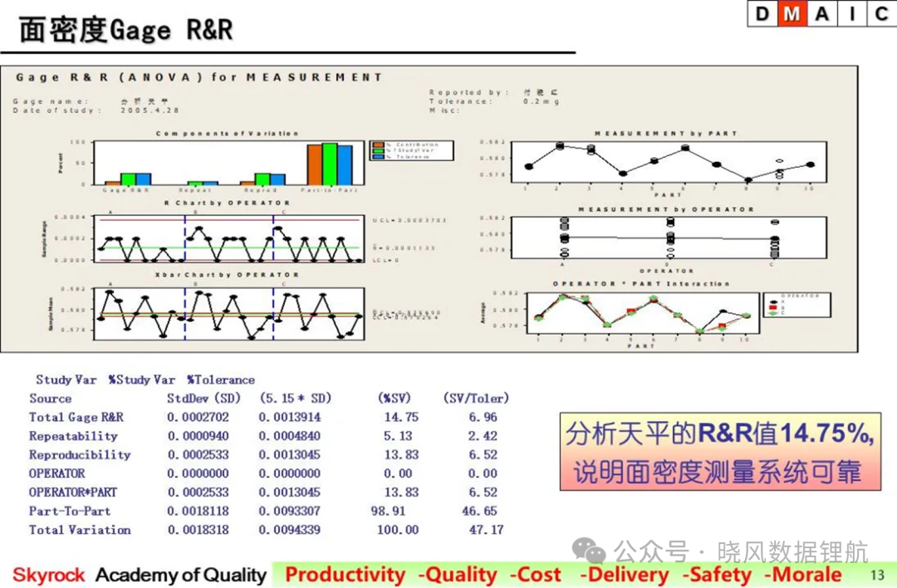This screenshot has height=588, width=897.
Task: Click OPERATOR*PART row value 0.0013045
Action: click(290, 492)
